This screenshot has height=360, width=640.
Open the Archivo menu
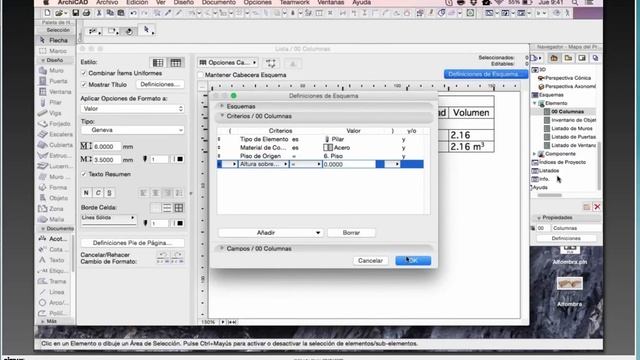pyautogui.click(x=107, y=2)
